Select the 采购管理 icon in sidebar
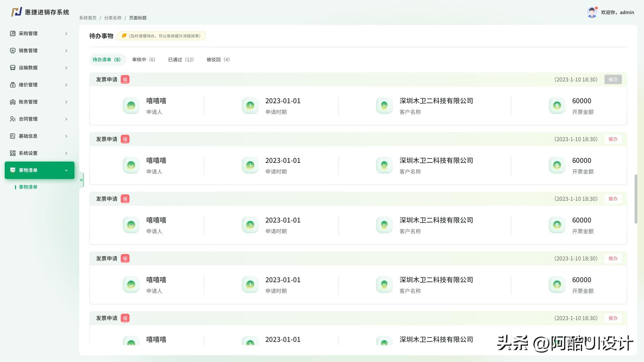 12,34
